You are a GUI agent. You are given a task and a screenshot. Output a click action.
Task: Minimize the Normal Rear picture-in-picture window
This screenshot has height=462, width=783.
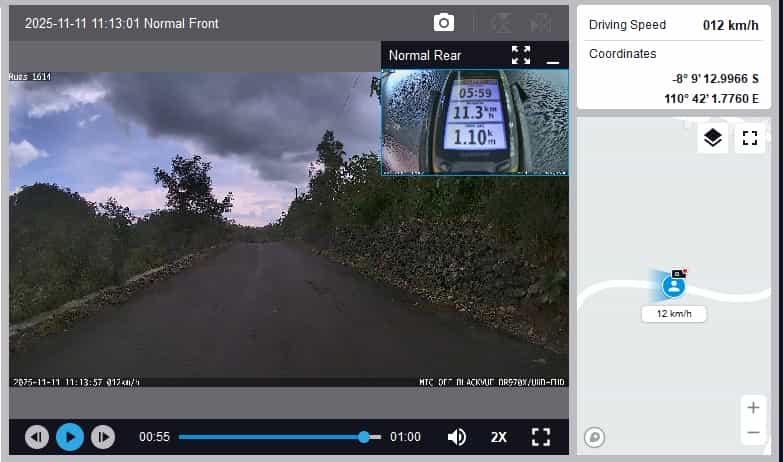coord(553,56)
